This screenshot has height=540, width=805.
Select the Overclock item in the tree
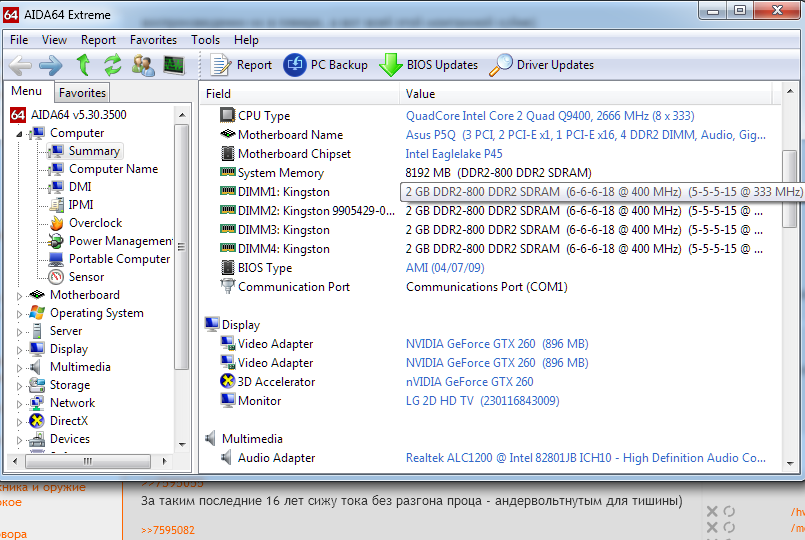[95, 223]
